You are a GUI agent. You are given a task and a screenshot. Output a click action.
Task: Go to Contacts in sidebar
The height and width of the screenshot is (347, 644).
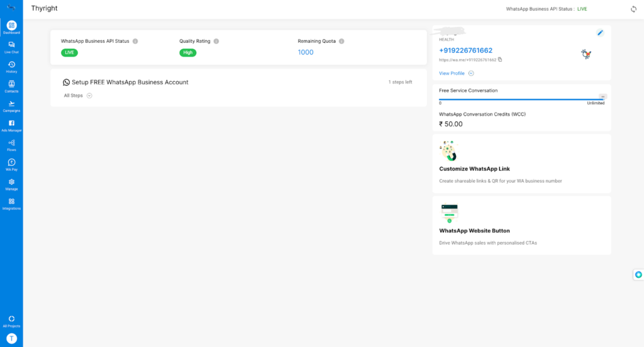click(11, 86)
